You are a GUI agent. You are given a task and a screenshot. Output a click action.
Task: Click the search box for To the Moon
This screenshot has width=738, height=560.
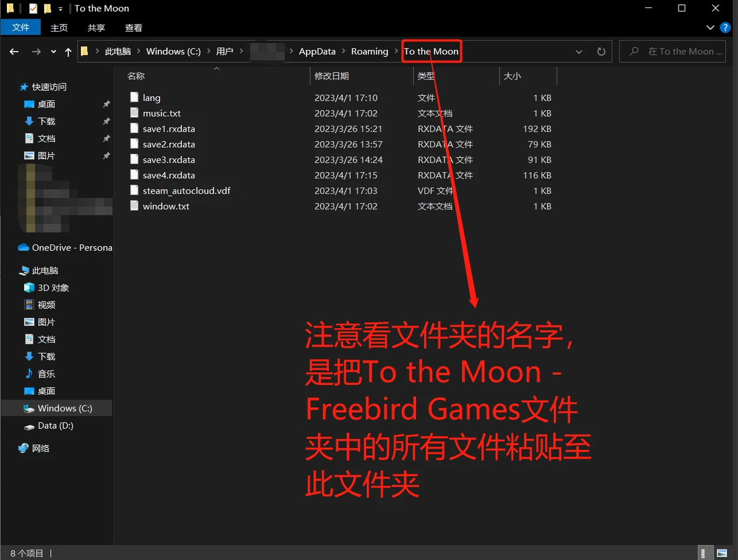coord(673,51)
